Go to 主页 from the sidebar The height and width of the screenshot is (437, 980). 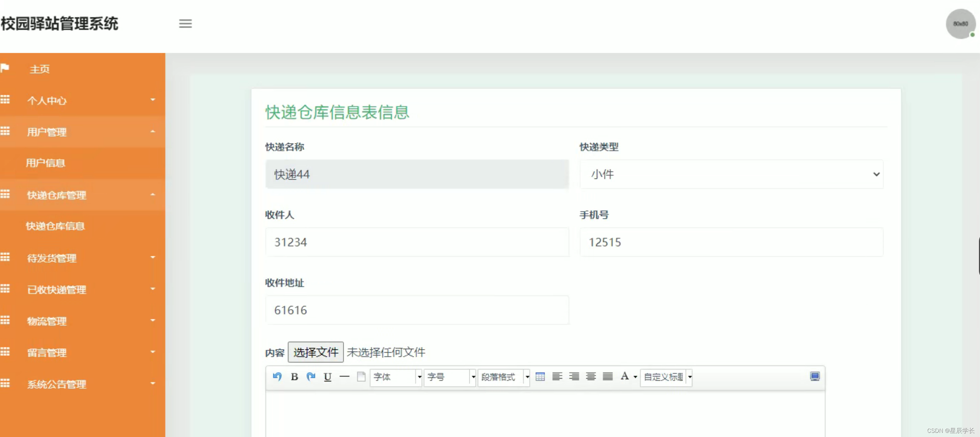click(x=40, y=69)
